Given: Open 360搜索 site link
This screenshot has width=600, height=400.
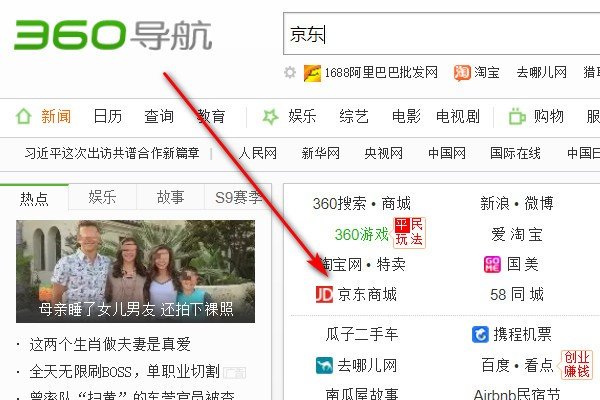Looking at the screenshot, I should point(339,203).
